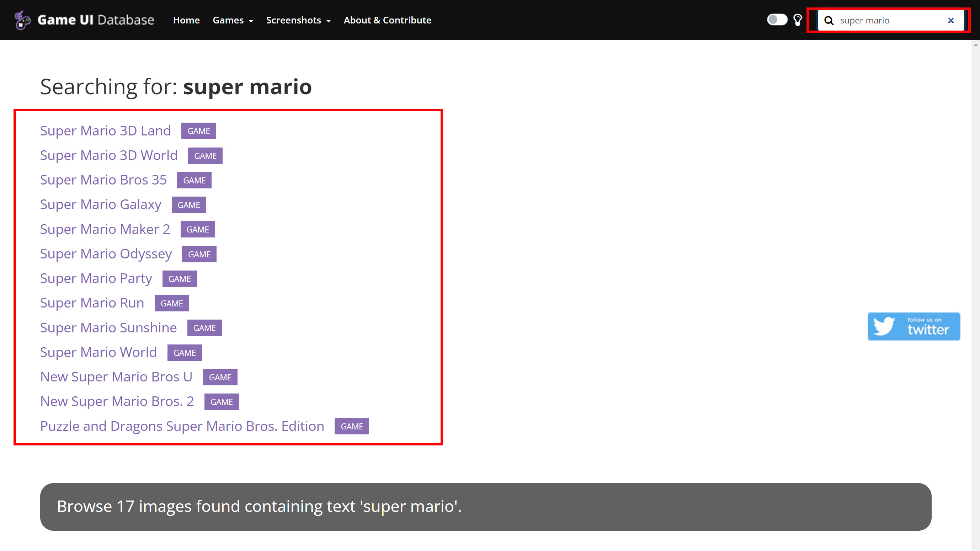Open Super Mario Maker 2 link

pyautogui.click(x=105, y=229)
